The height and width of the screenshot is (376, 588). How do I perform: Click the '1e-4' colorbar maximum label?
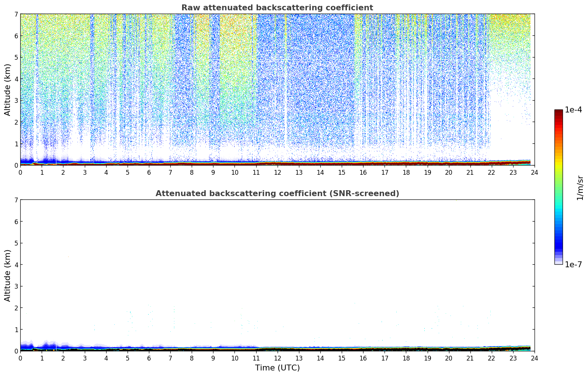[x=573, y=110]
